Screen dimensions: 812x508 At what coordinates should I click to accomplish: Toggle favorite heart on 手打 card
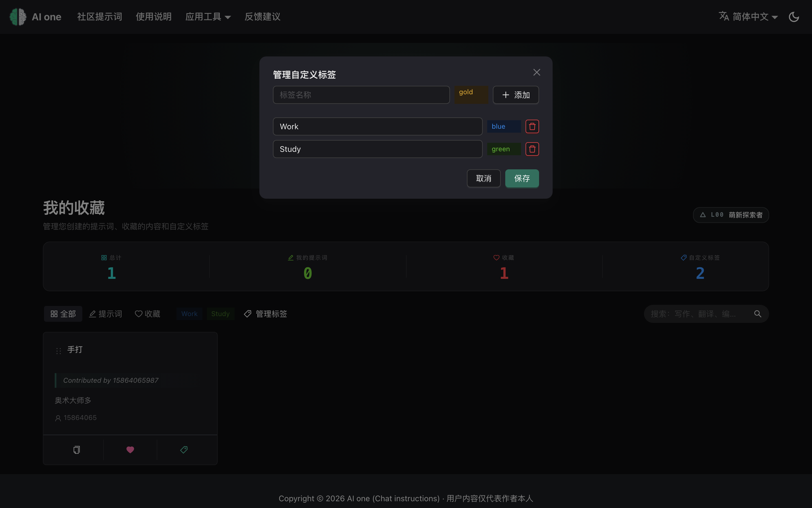click(130, 450)
